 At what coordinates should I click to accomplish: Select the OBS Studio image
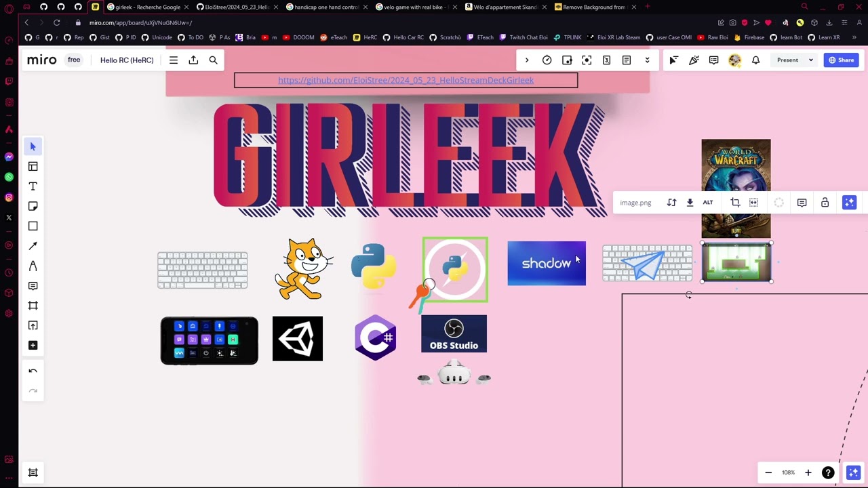(x=454, y=333)
